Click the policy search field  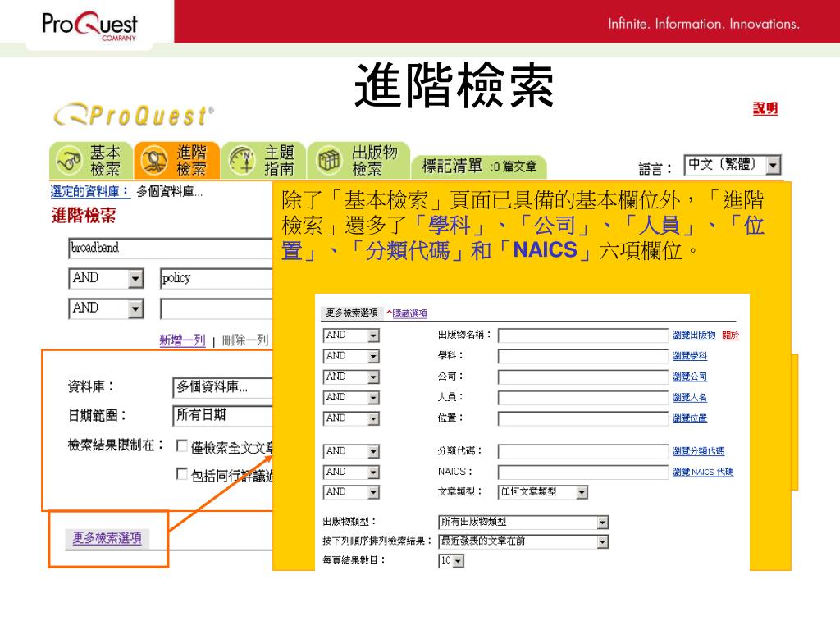click(x=217, y=278)
